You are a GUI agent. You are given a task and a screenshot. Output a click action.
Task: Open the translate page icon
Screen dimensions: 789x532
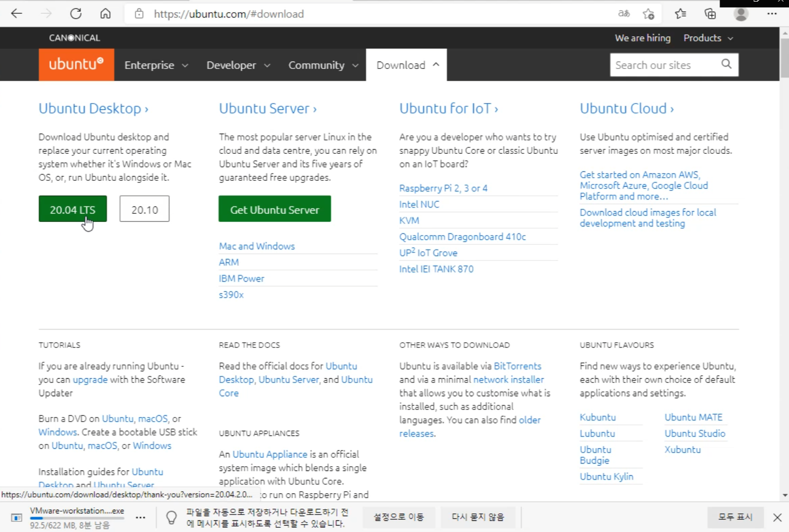(624, 14)
